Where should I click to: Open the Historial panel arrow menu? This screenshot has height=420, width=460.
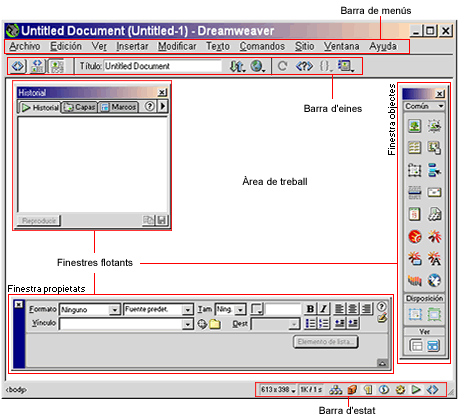[163, 106]
